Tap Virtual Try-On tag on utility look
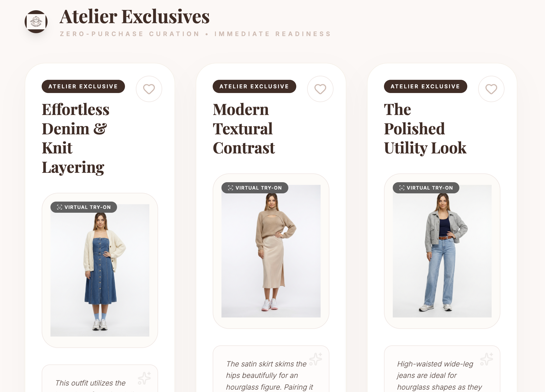Screen dimensions: 545x392 [426, 188]
